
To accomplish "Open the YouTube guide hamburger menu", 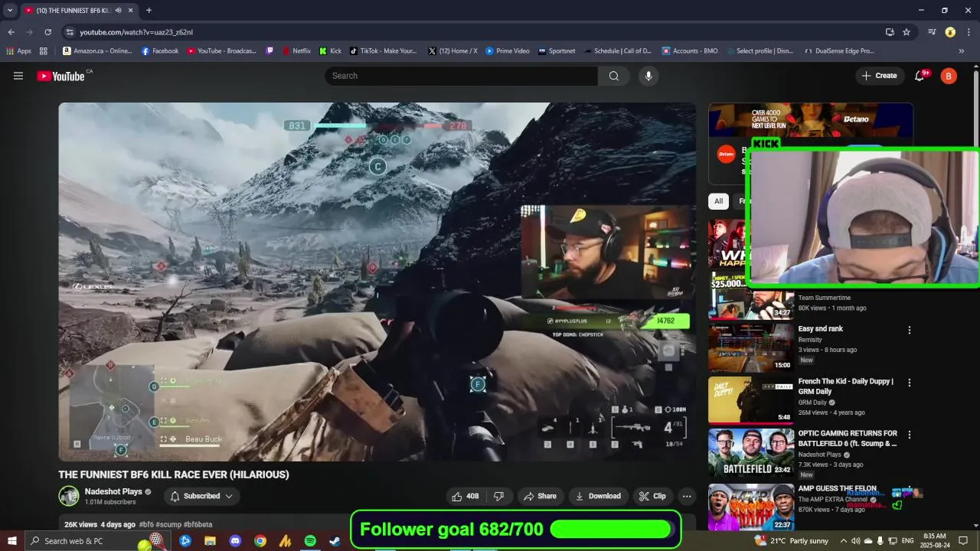I will [x=18, y=76].
